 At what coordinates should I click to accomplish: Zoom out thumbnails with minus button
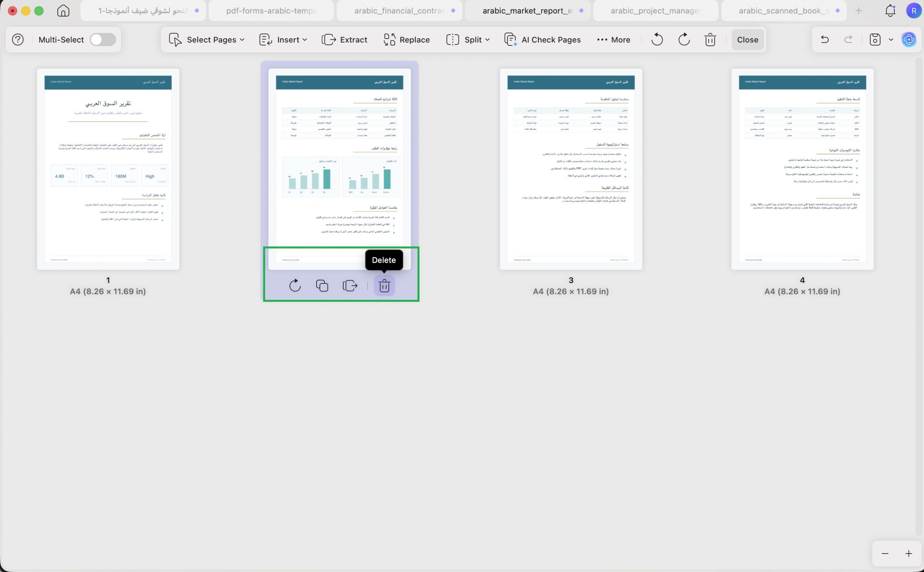click(x=885, y=554)
